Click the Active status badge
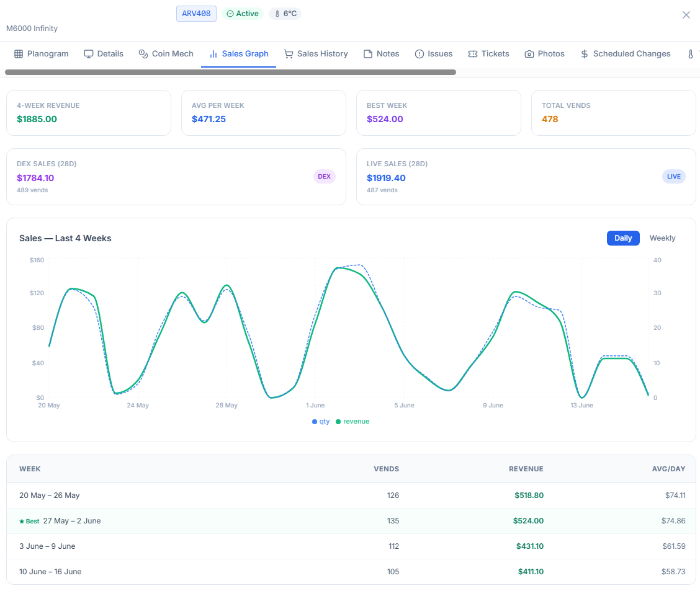Screen dimensions: 700x591 pos(243,14)
